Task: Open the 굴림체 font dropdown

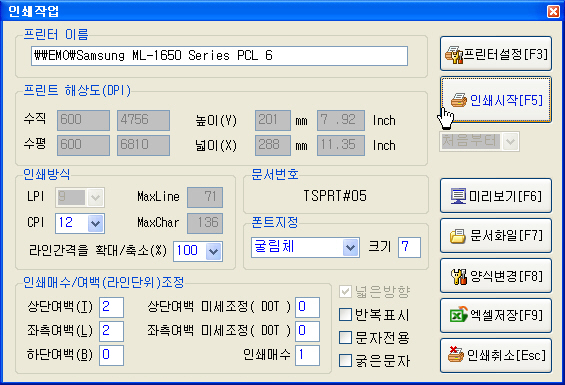Action: [x=350, y=248]
